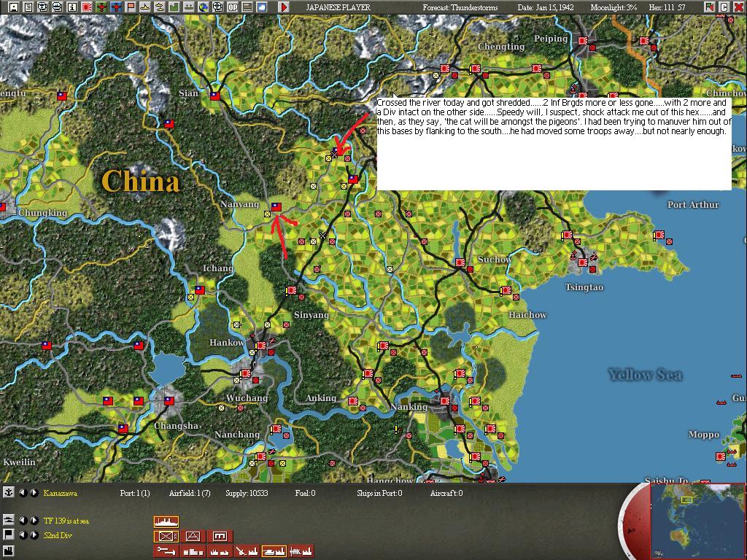This screenshot has width=747, height=560.
Task: Click the 'Date: Jan 15, 1942' text
Action: (x=546, y=7)
